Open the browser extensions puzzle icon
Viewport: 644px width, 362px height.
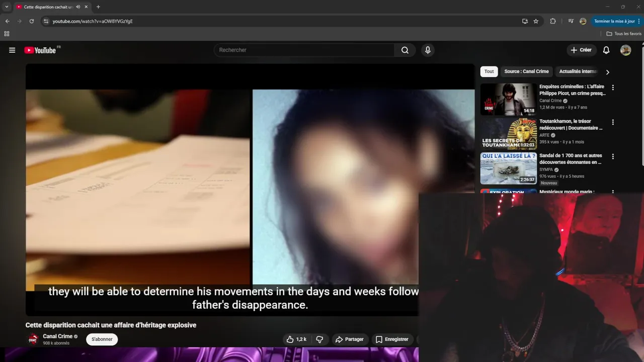pyautogui.click(x=553, y=21)
